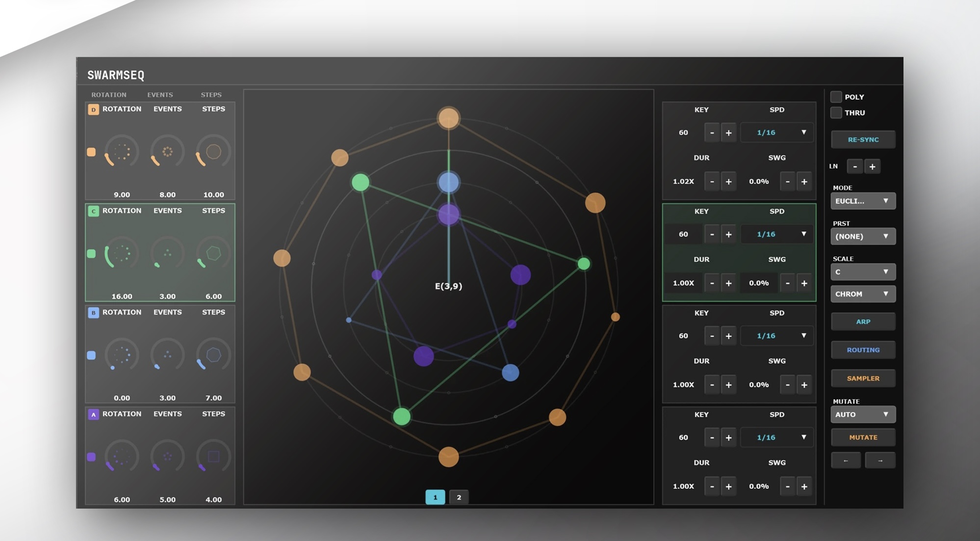Open track C SPD 1/16 dropdown
The height and width of the screenshot is (541, 980).
point(776,234)
